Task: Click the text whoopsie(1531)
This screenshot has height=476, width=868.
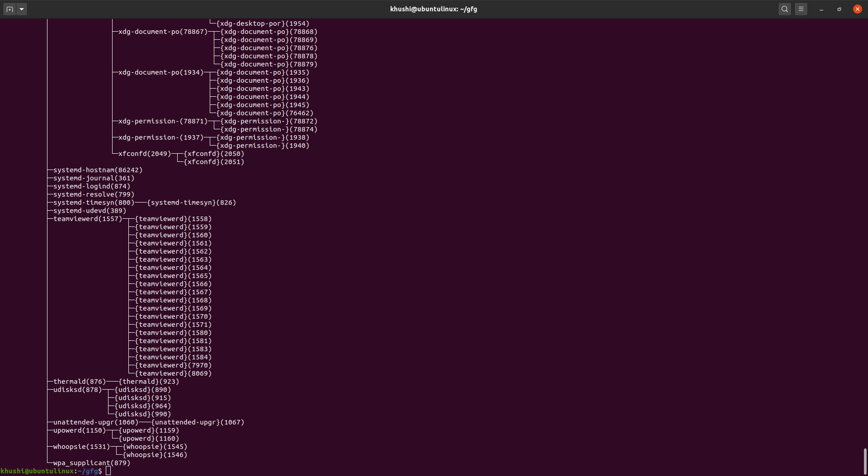Action: 82,447
